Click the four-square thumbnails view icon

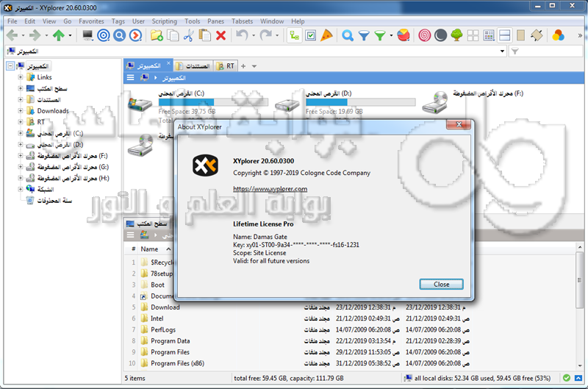(x=473, y=35)
